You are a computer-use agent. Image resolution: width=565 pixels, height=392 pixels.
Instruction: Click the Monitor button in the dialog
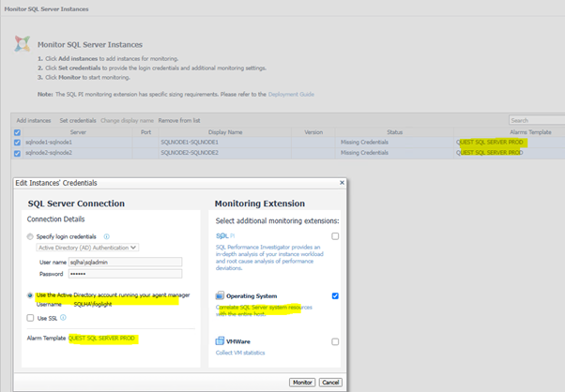coord(302,383)
